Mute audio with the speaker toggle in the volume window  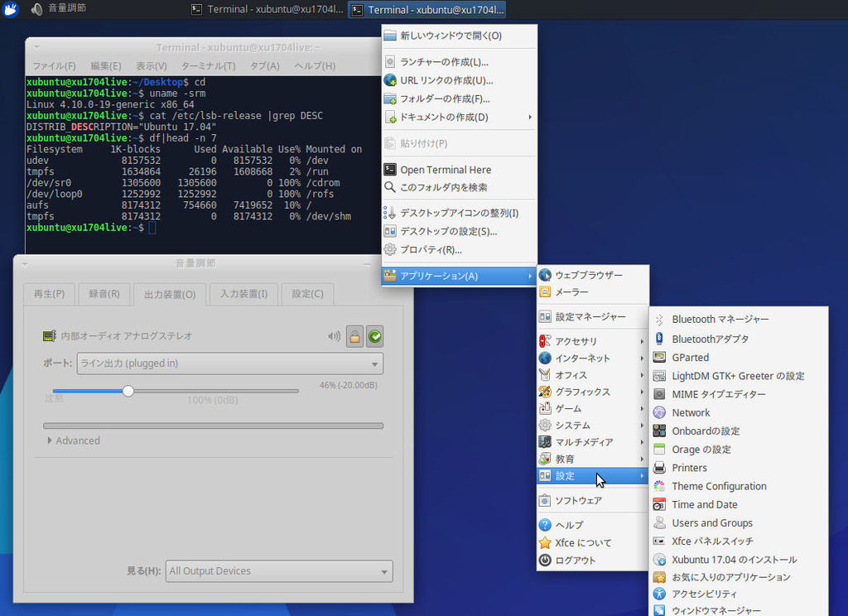click(334, 336)
